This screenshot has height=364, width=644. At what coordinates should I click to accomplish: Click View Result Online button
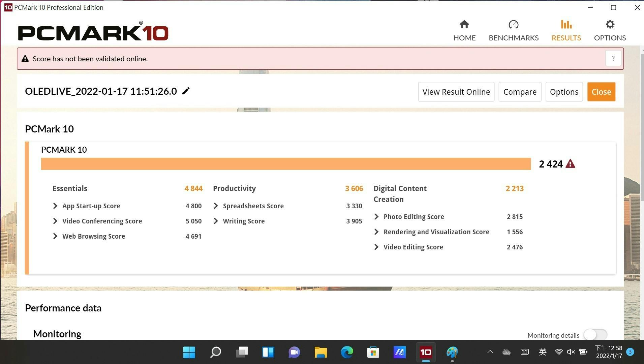coord(456,92)
